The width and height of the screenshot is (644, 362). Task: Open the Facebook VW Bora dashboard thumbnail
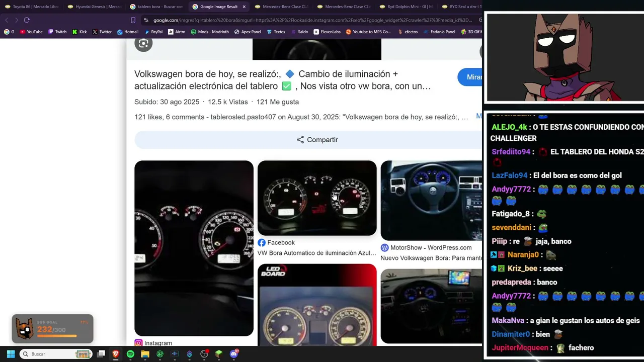(317, 198)
